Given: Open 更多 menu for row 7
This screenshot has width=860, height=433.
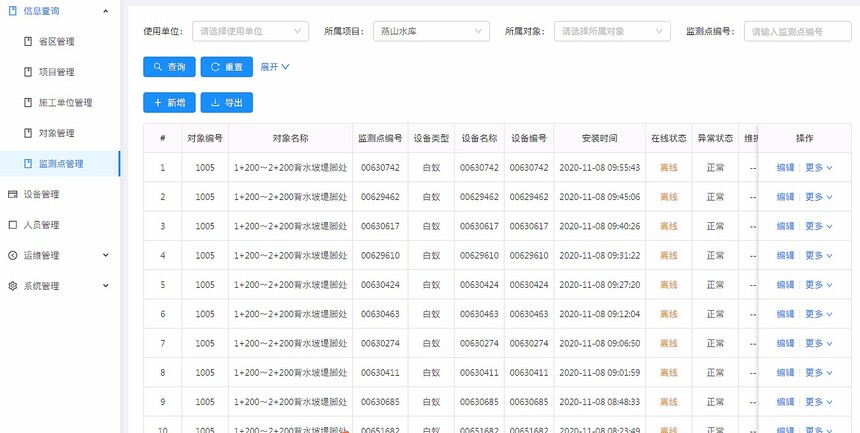Looking at the screenshot, I should pyautogui.click(x=818, y=343).
